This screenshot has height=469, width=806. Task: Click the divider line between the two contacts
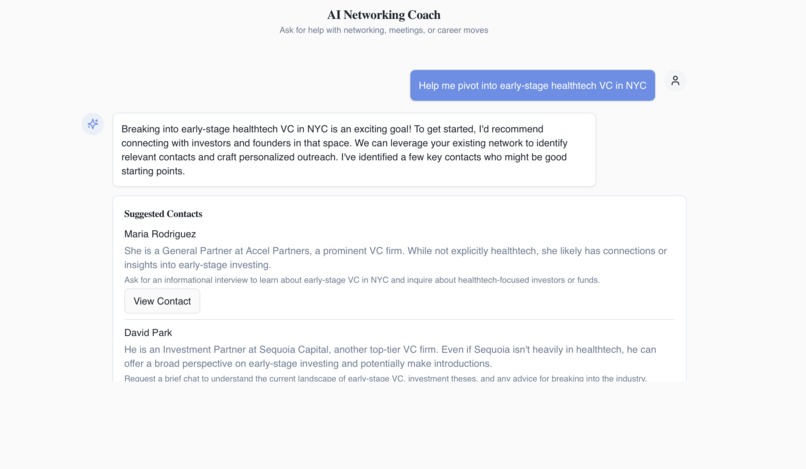pos(399,319)
